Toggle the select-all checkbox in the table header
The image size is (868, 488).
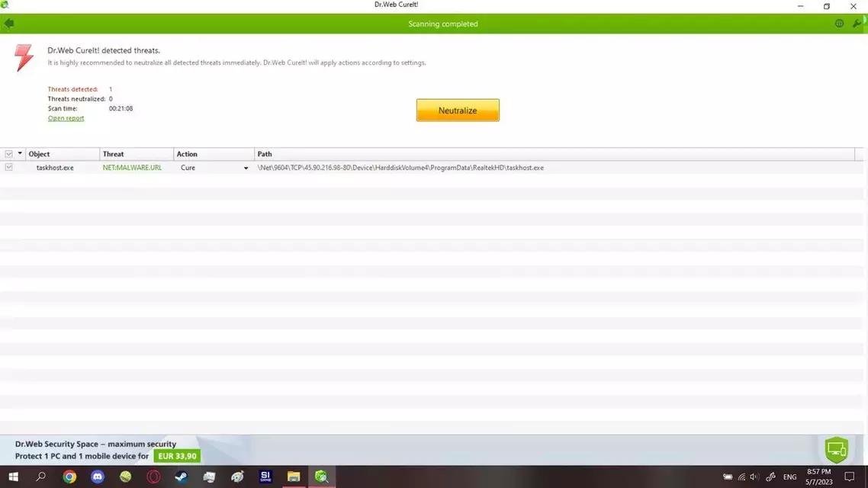coord(9,154)
